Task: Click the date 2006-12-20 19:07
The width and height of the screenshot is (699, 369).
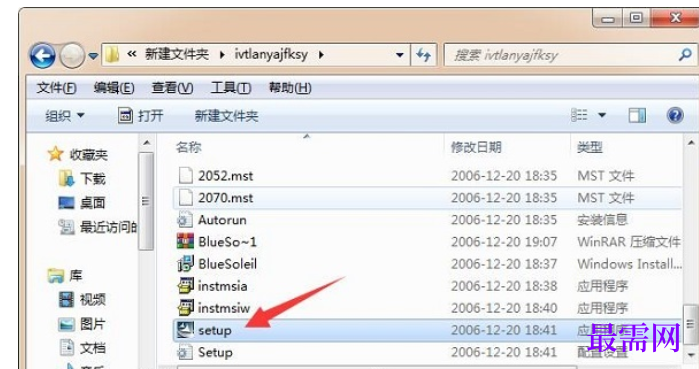Action: pyautogui.click(x=504, y=242)
